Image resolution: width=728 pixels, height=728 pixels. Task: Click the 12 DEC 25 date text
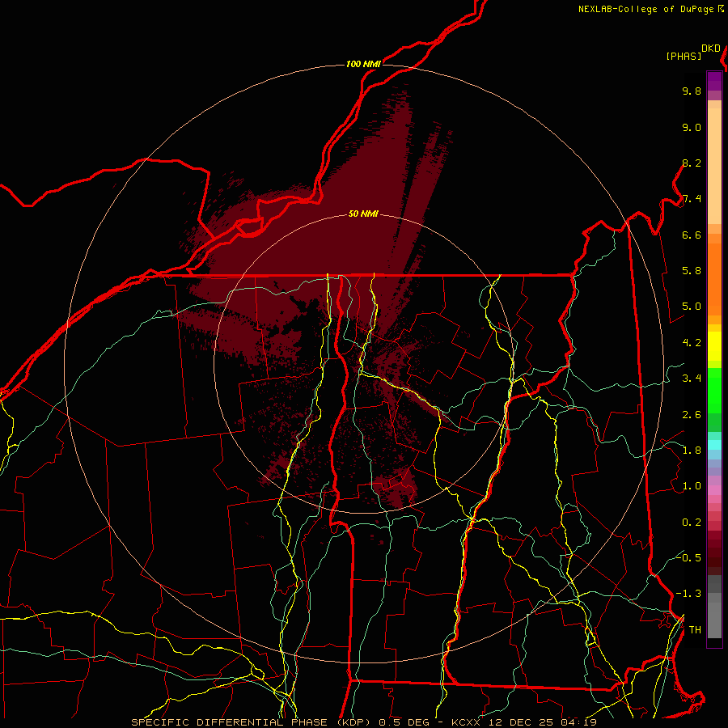[519, 722]
